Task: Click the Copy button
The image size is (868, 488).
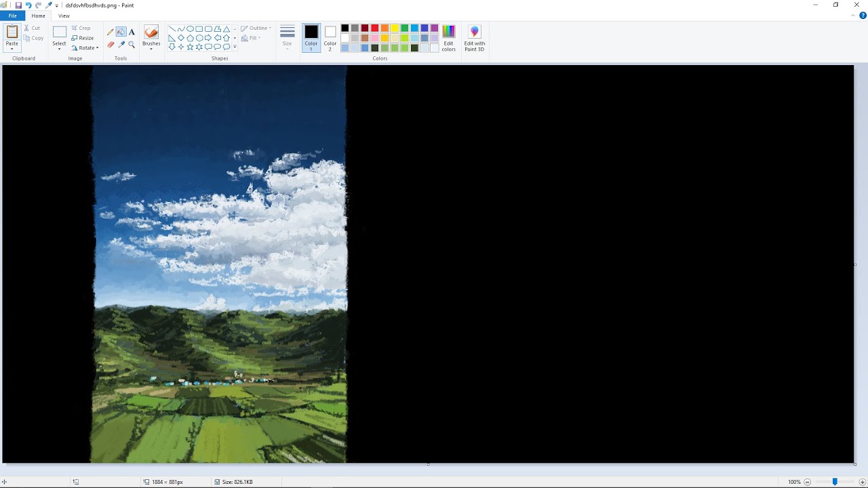Action: [33, 38]
